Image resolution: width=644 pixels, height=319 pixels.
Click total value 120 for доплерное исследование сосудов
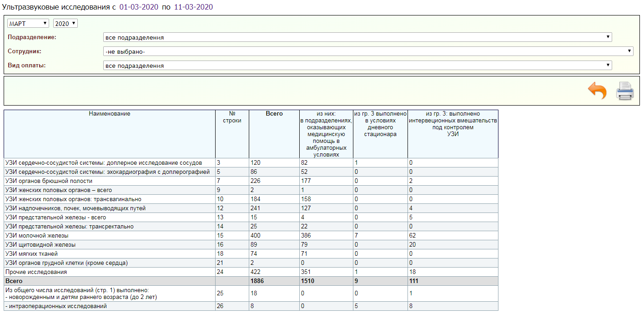point(256,163)
